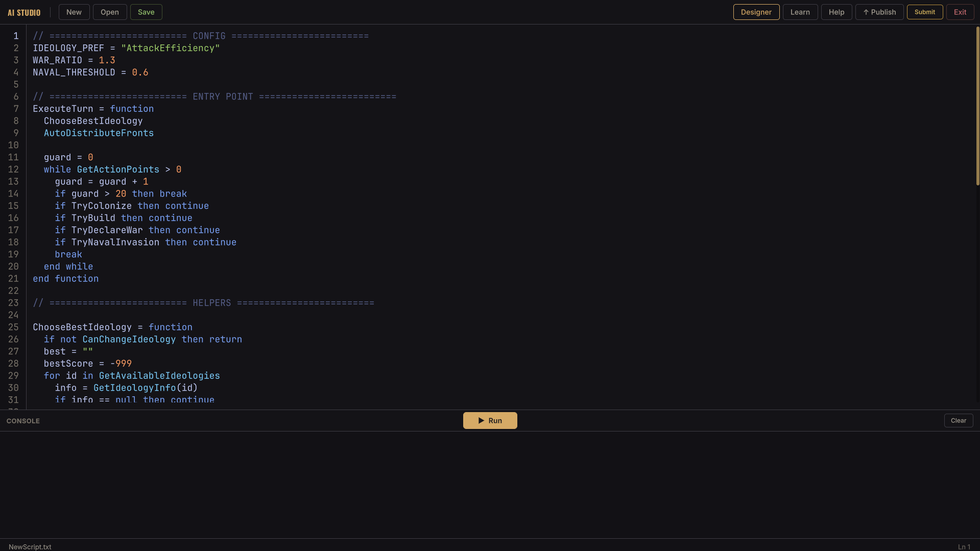This screenshot has width=980, height=551.
Task: Click the New button
Action: click(x=74, y=12)
